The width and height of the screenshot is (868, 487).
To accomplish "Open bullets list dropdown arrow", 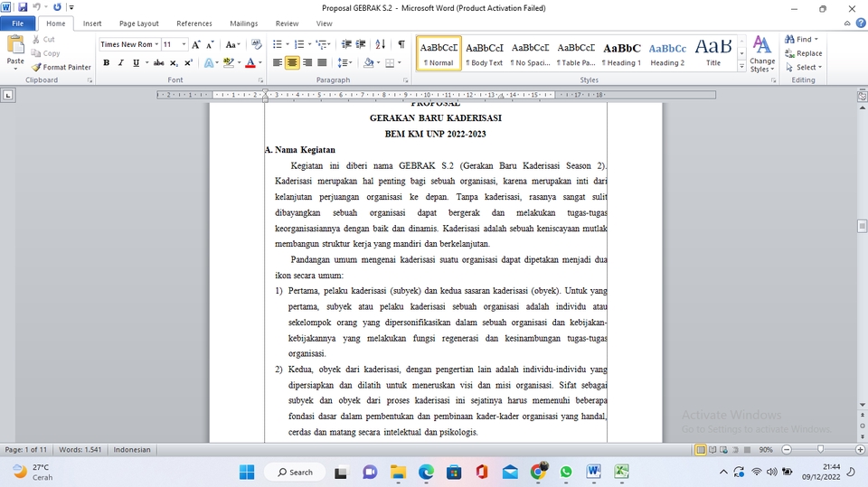I will coord(288,44).
